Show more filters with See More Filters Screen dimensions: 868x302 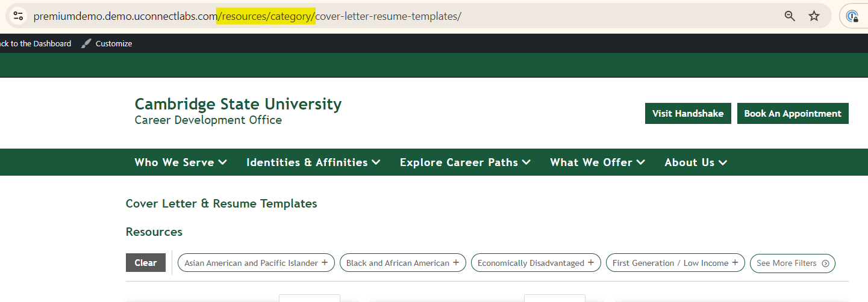[x=793, y=263]
